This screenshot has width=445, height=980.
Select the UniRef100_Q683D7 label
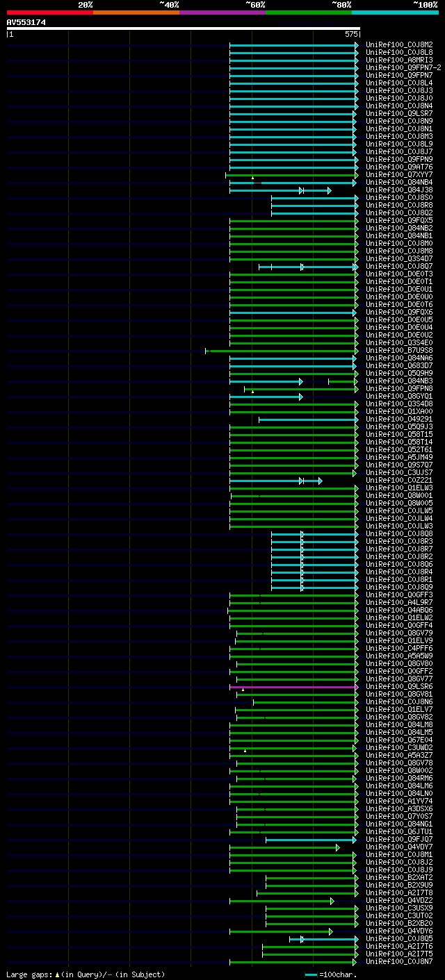[x=399, y=366]
